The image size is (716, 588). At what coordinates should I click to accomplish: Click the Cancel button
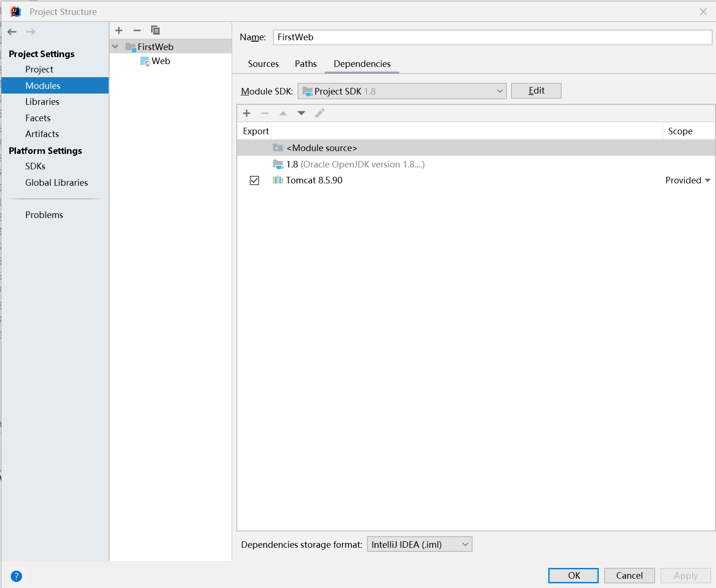[x=629, y=575]
